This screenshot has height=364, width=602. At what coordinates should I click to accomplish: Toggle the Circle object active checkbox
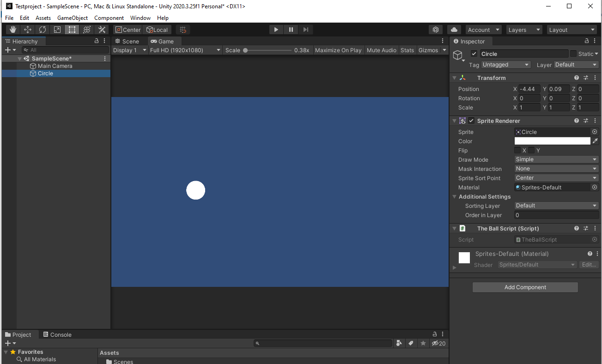(474, 54)
